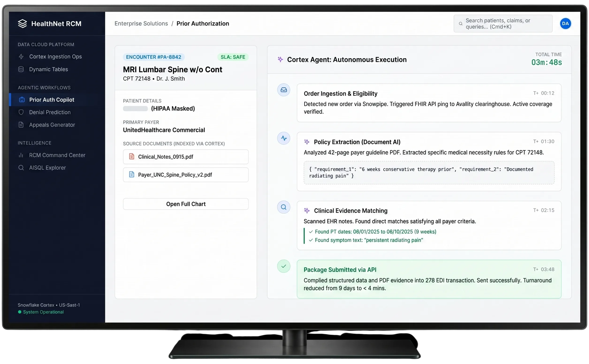Click the HealthNet RCM brand name
The height and width of the screenshot is (364, 589).
tap(56, 24)
